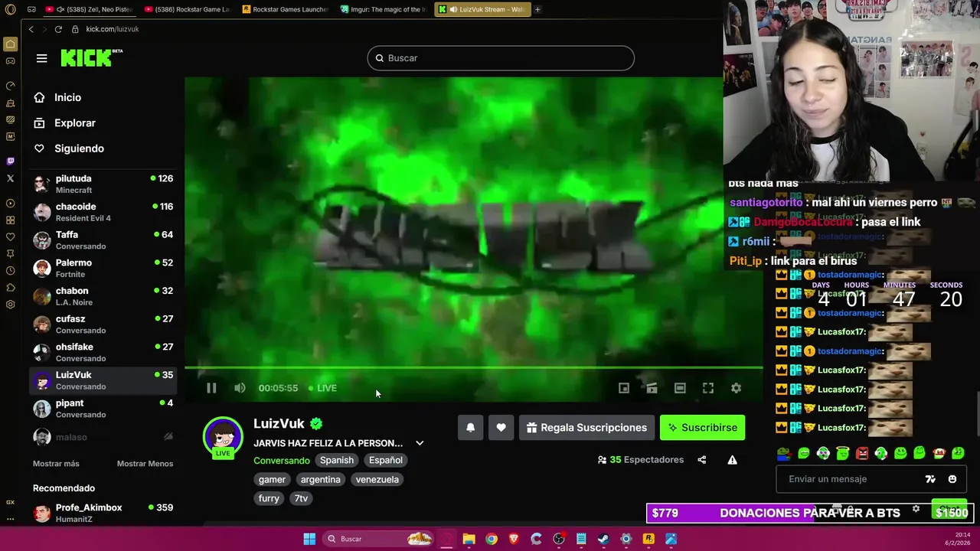Open the Windows Start menu
The image size is (980, 551).
coord(309,539)
